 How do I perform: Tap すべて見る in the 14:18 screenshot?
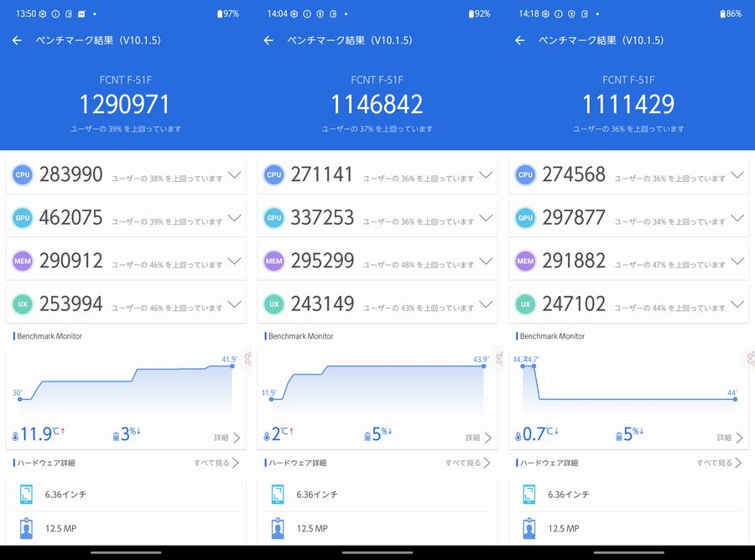tap(719, 463)
